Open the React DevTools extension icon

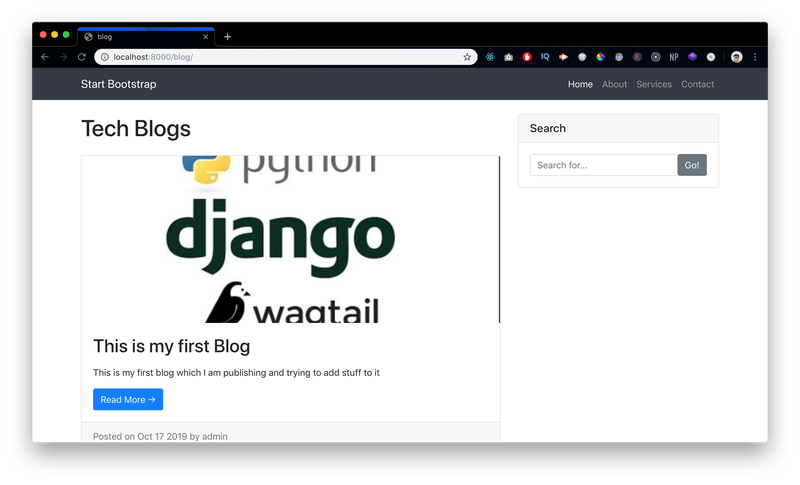(x=490, y=57)
